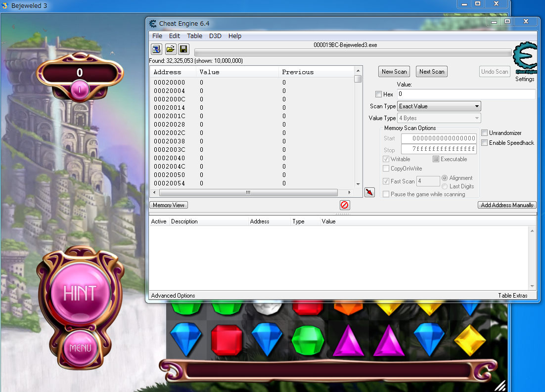This screenshot has width=545, height=392.
Task: Click scroll down arrow of results list
Action: (x=358, y=184)
